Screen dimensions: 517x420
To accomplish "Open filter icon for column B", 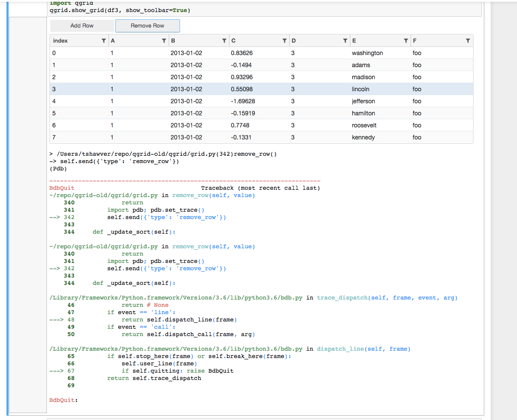I will 224,41.
